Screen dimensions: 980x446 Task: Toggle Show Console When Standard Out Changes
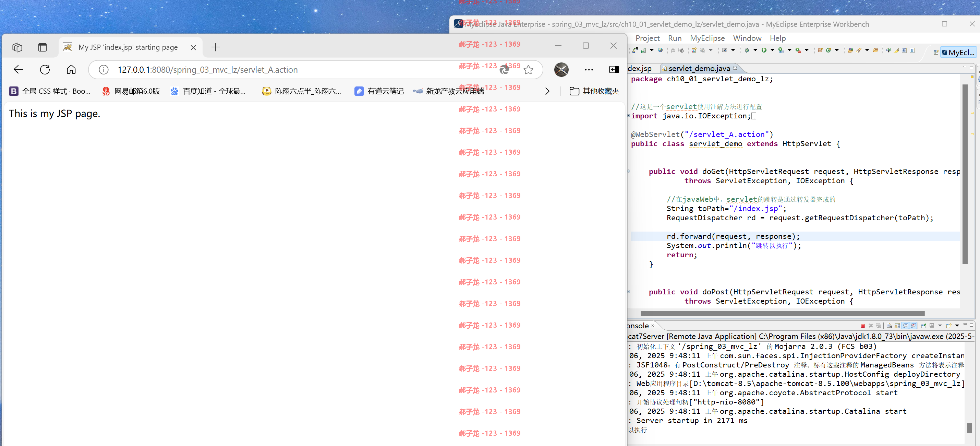pos(905,326)
